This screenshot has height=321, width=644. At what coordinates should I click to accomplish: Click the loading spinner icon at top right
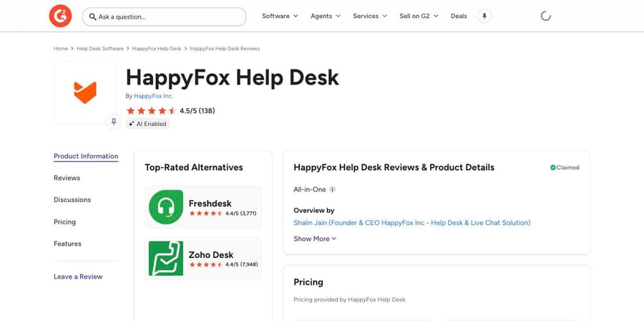545,16
